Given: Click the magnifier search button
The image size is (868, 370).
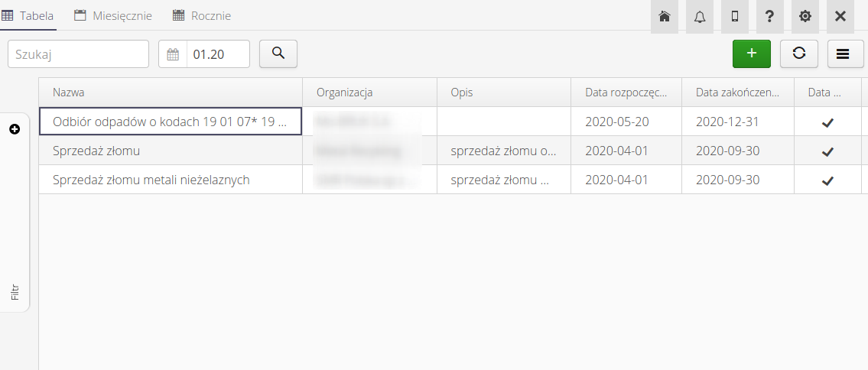Looking at the screenshot, I should coord(278,54).
